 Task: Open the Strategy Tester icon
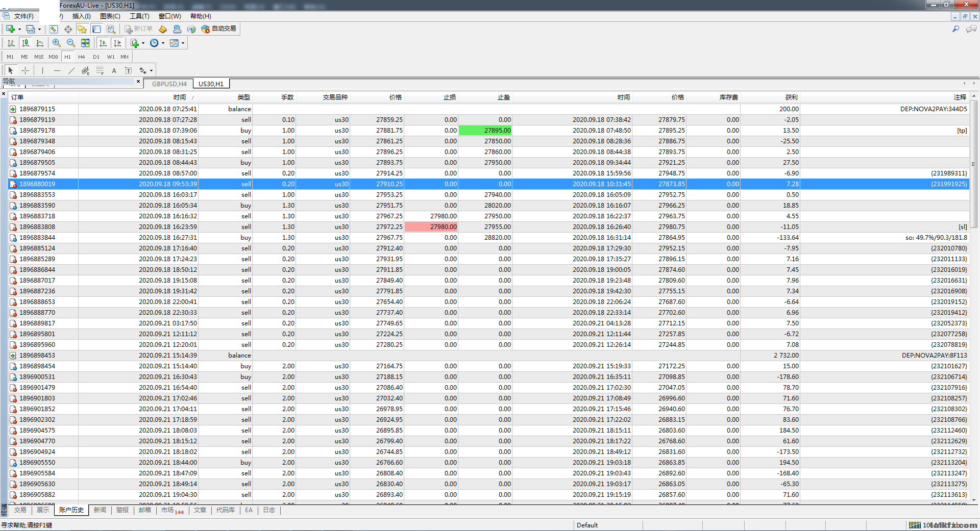(111, 29)
